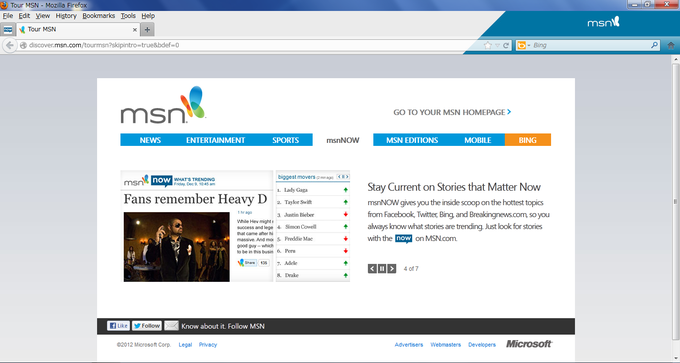Pause the slideshow

(x=382, y=269)
